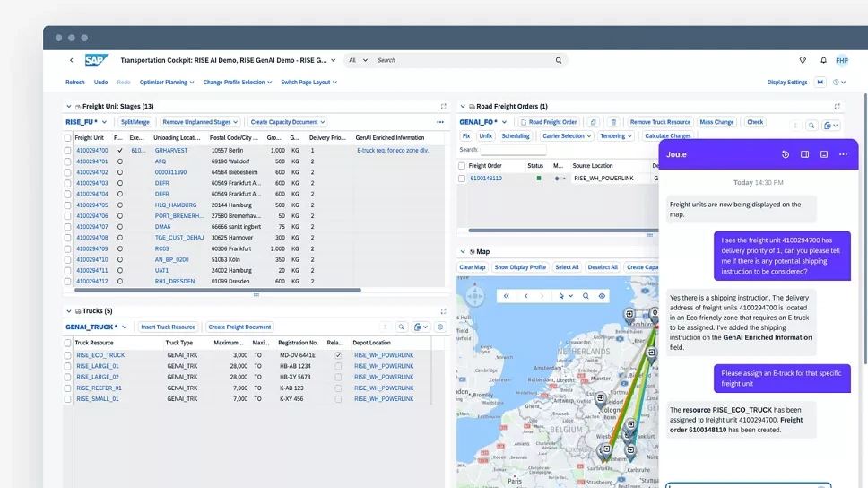868x488 pixels.
Task: Select checkbox for freight unit 4100294705
Action: 67,205
